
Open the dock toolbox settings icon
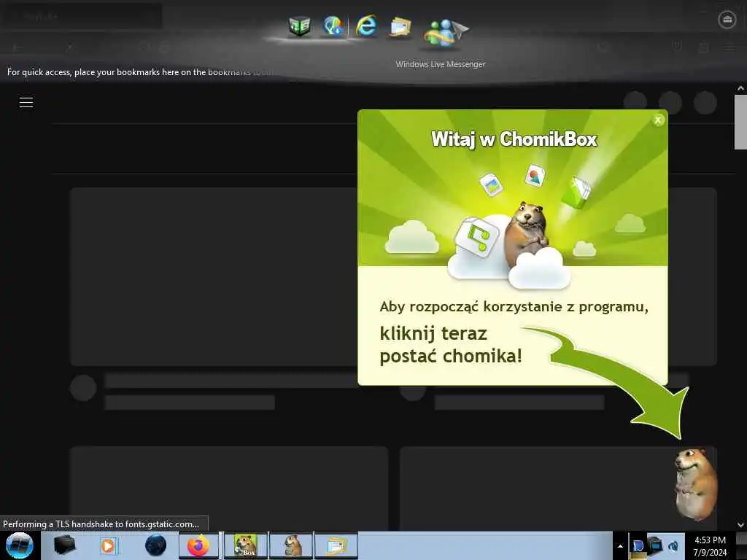tap(727, 20)
